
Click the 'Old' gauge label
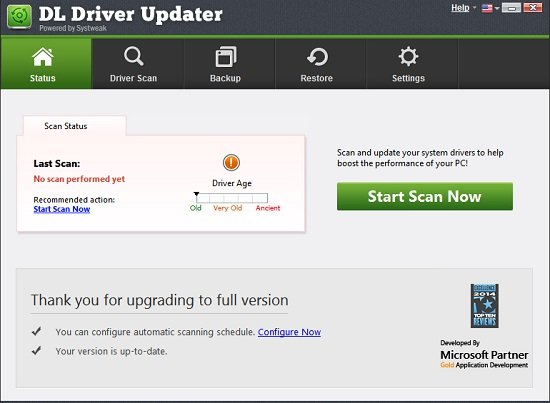(x=196, y=208)
